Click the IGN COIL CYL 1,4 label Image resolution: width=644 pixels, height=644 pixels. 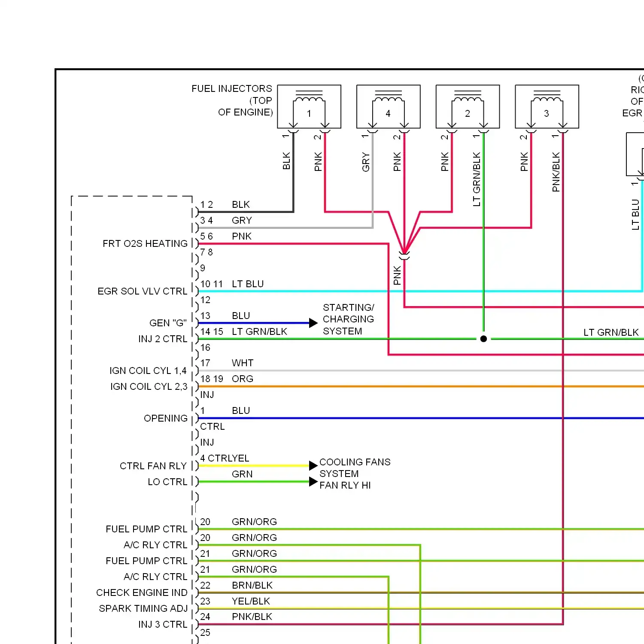coord(148,371)
